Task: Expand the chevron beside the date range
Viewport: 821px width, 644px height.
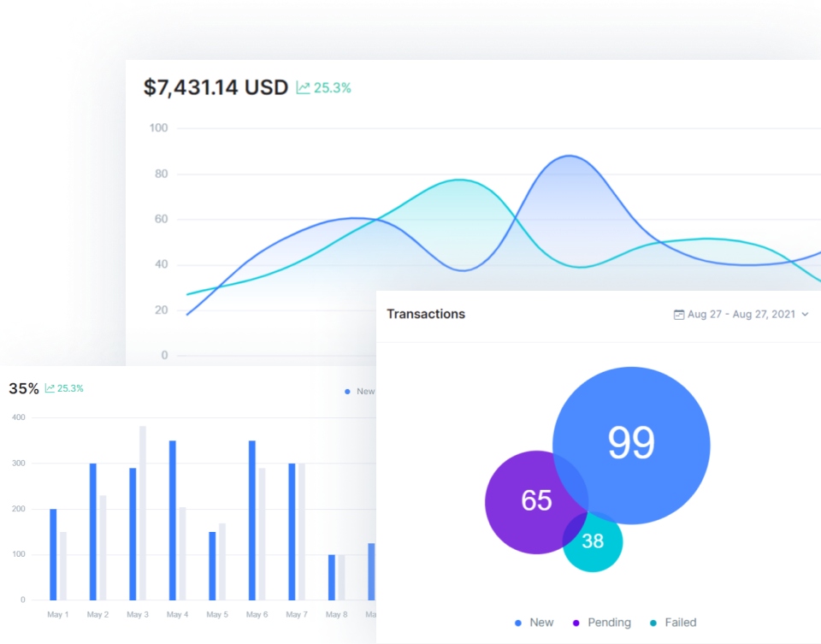Action: tap(805, 315)
